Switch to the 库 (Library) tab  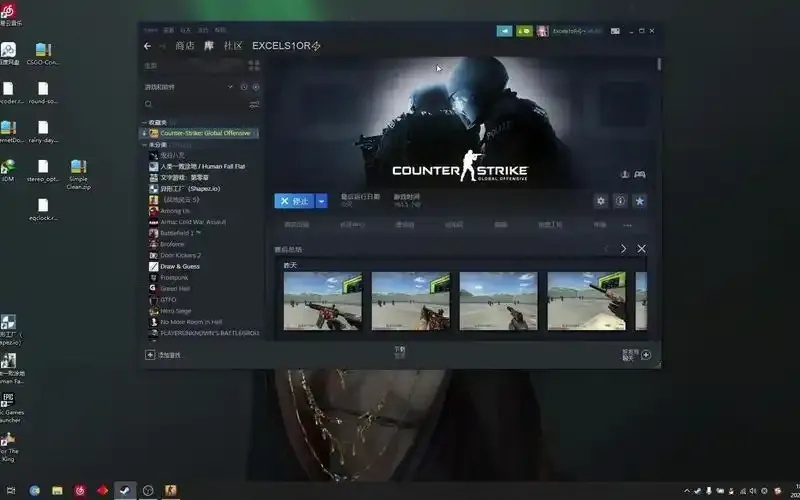pyautogui.click(x=209, y=46)
